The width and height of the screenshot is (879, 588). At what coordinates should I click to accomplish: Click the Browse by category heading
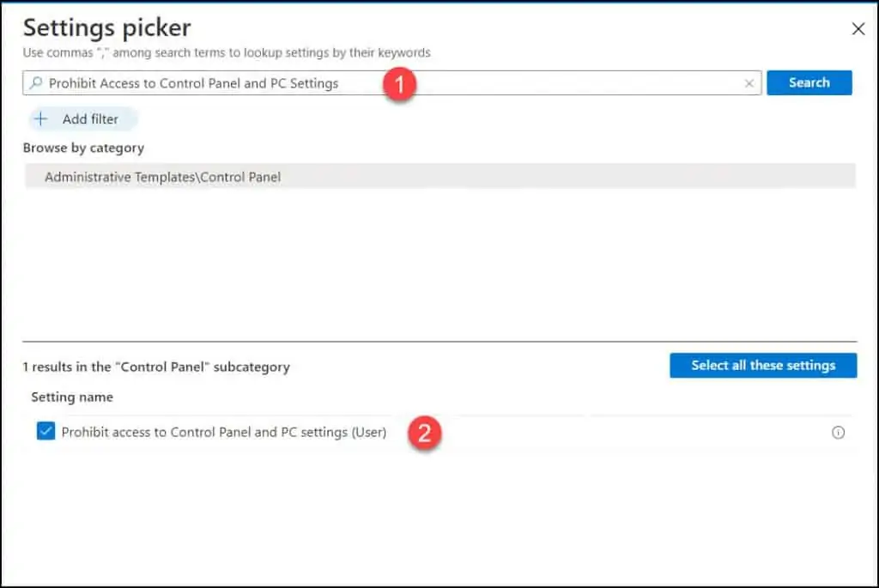(83, 148)
